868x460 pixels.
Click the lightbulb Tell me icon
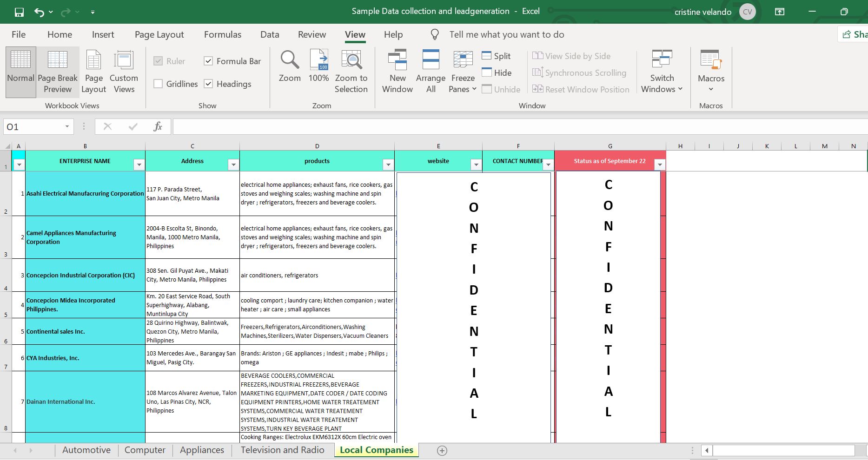435,34
